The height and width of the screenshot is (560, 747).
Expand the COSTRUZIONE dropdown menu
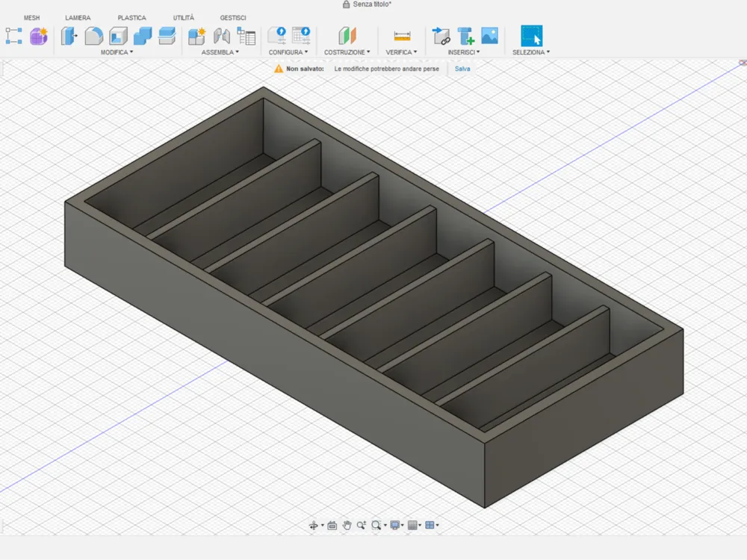click(x=347, y=52)
